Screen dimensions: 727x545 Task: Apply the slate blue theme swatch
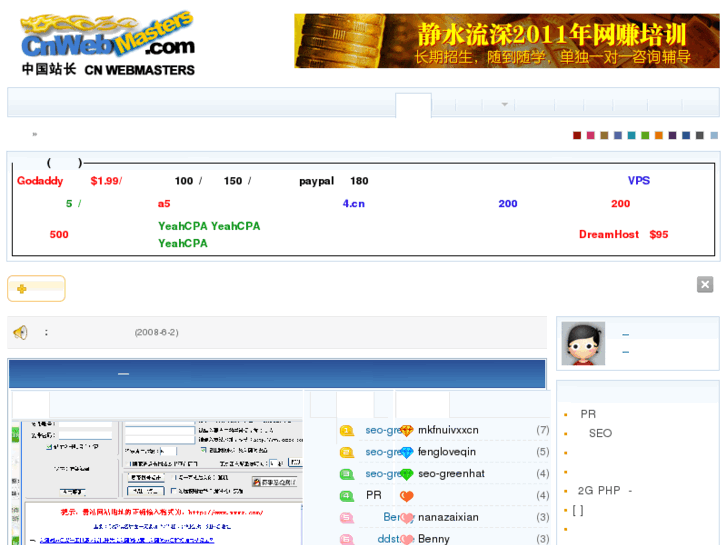[x=618, y=135]
